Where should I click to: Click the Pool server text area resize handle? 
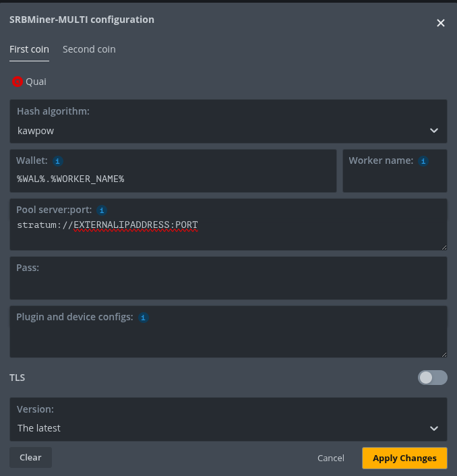[x=444, y=247]
